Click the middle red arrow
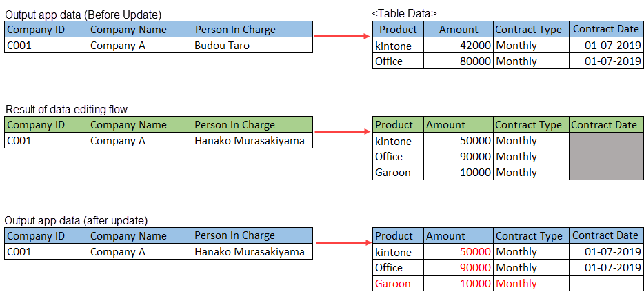The height and width of the screenshot is (299, 644). [342, 132]
